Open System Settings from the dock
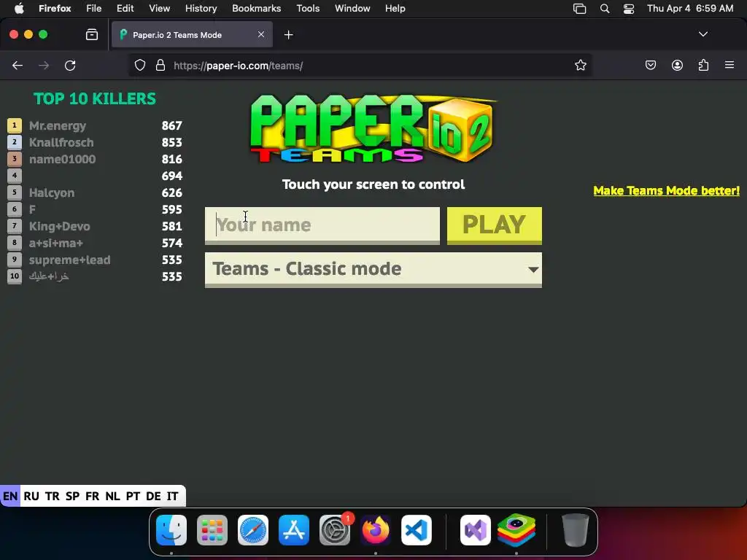This screenshot has width=747, height=560. tap(335, 530)
